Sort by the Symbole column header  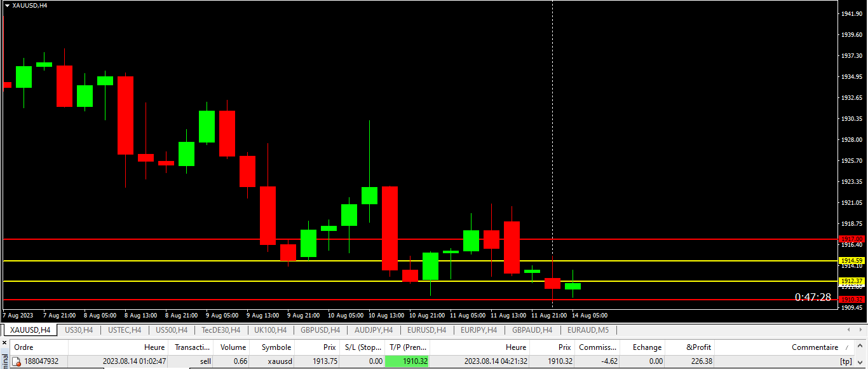point(273,347)
